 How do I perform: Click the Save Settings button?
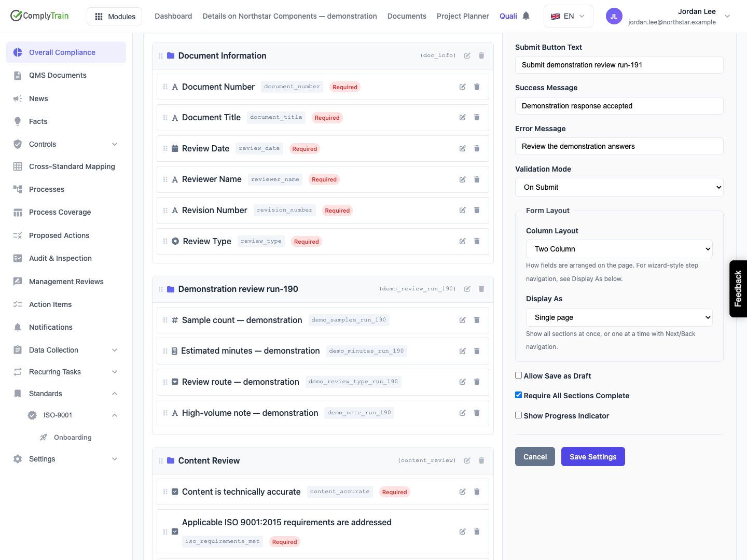(593, 457)
